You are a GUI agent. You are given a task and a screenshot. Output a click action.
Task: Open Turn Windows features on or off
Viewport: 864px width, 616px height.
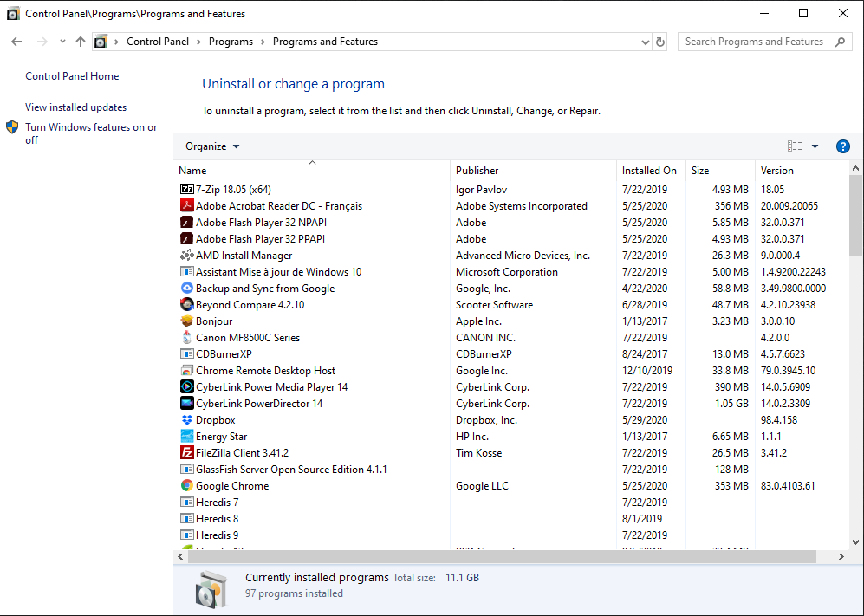(91, 134)
